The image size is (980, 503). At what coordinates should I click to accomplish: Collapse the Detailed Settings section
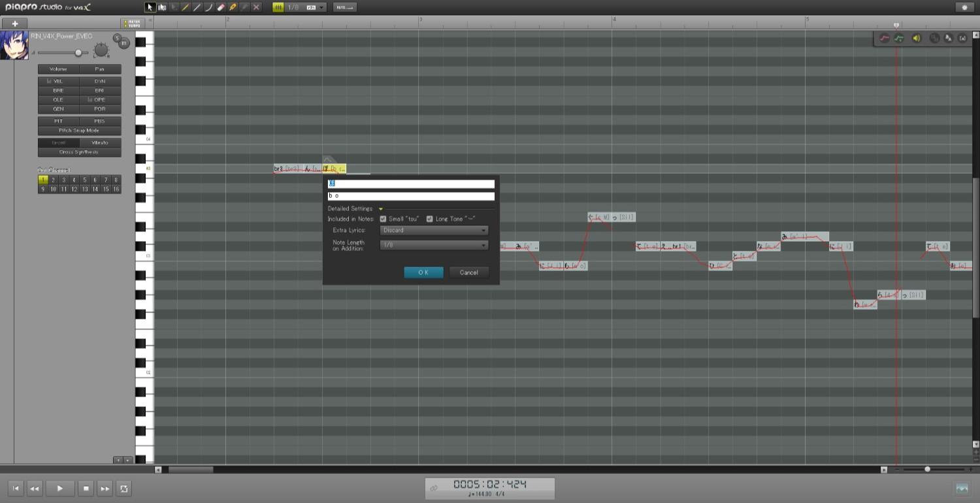381,209
